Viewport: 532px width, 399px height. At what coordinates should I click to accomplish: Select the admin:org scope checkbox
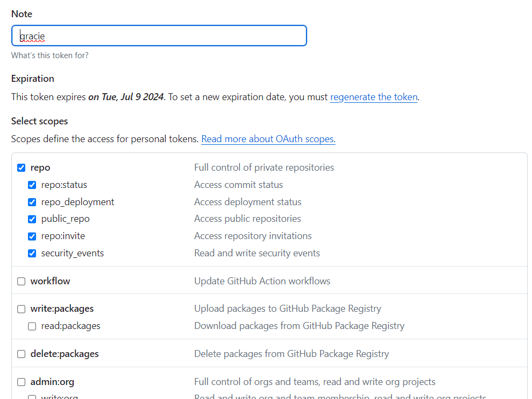(22, 382)
